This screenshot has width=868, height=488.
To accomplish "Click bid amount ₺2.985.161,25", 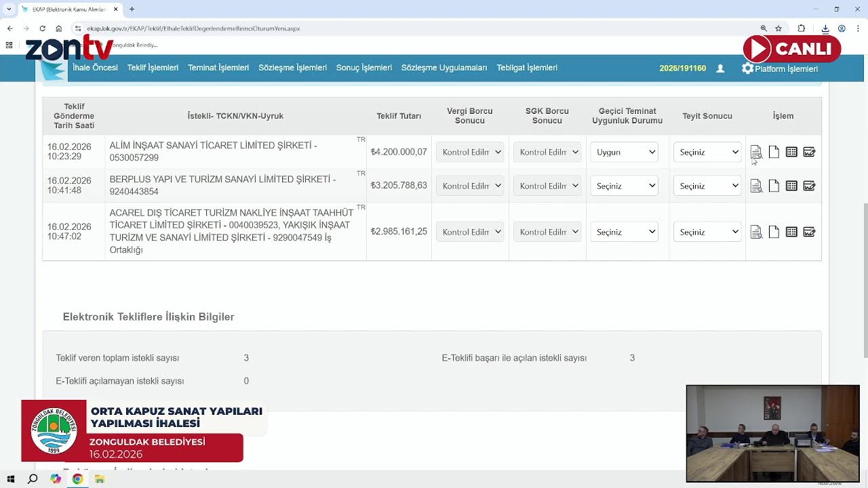I will click(x=399, y=231).
